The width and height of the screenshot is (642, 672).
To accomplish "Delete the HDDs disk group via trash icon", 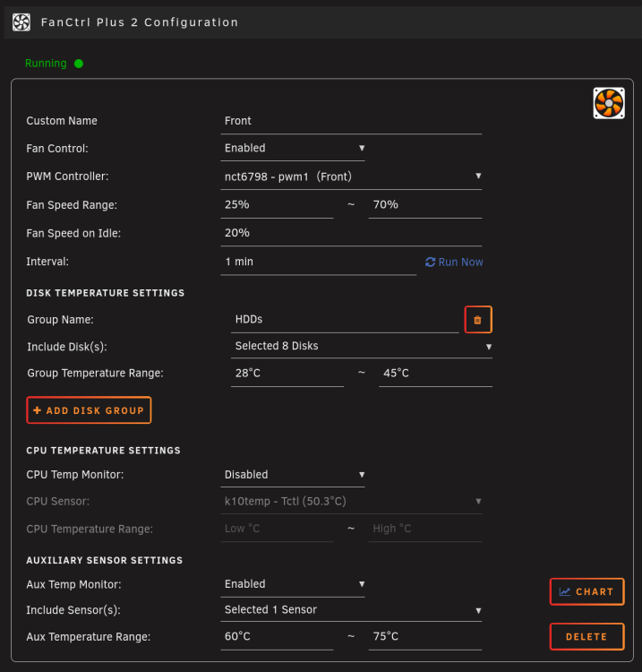I will click(478, 320).
